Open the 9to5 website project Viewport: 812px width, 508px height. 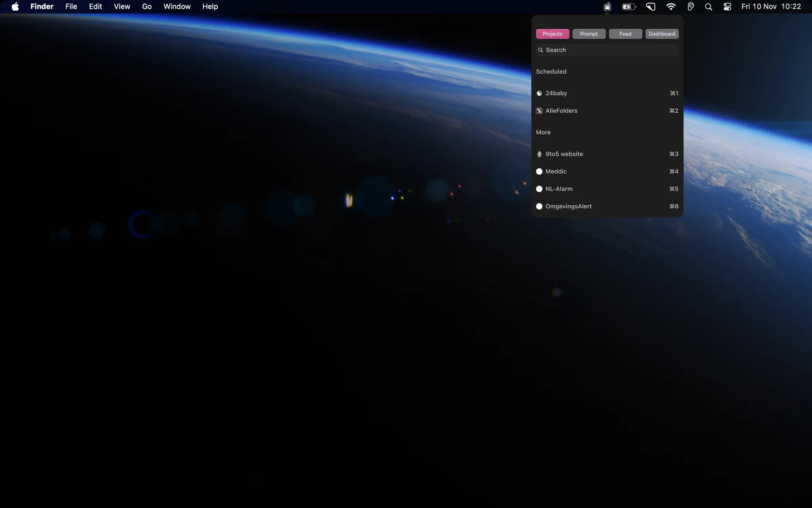(x=607, y=154)
